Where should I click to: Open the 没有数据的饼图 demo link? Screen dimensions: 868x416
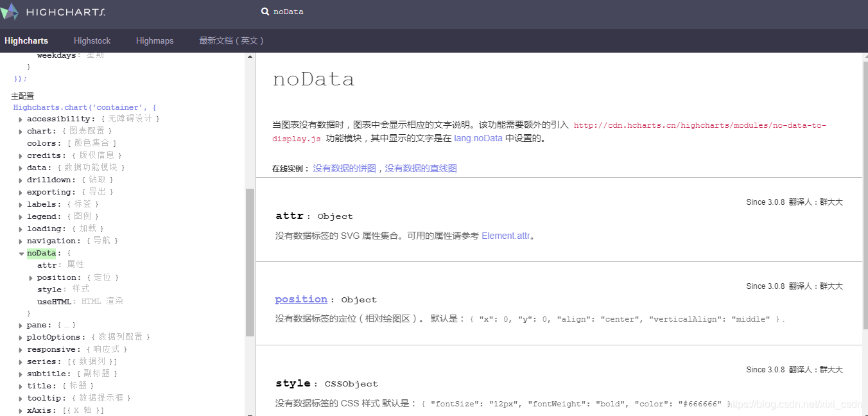(x=345, y=168)
